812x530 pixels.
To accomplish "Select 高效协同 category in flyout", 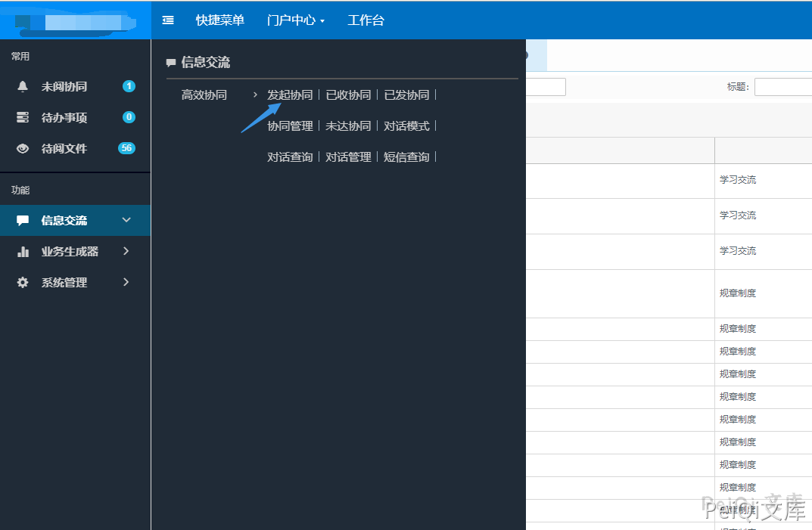I will [x=204, y=95].
